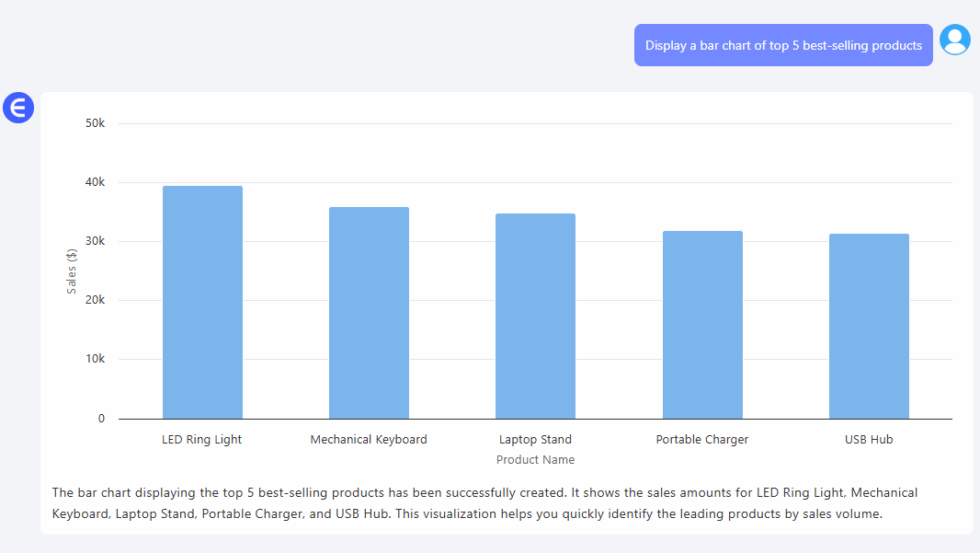Select the user prompt message bubble

coord(783,45)
